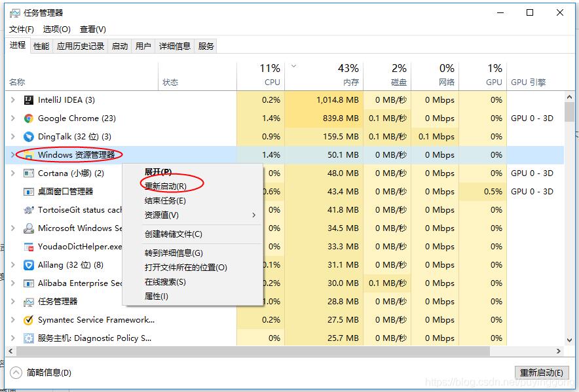Click 简略信息 at the bottom left

(x=41, y=372)
